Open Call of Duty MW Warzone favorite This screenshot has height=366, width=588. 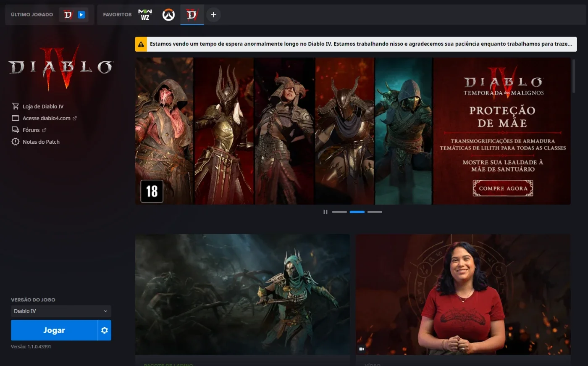pos(145,15)
